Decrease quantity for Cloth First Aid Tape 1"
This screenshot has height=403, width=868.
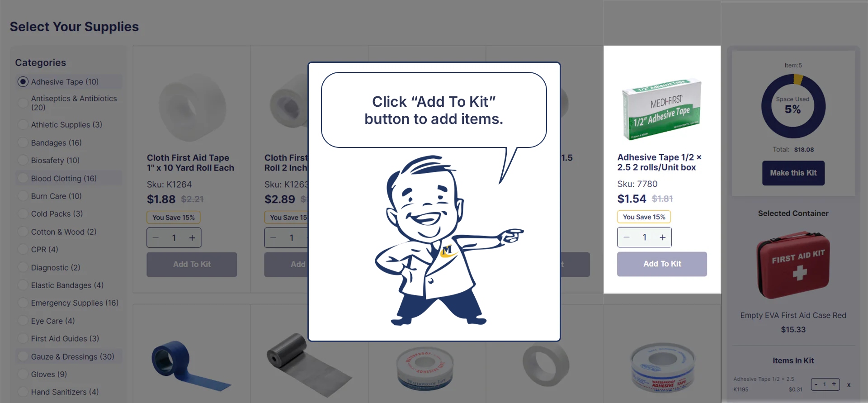coord(156,238)
